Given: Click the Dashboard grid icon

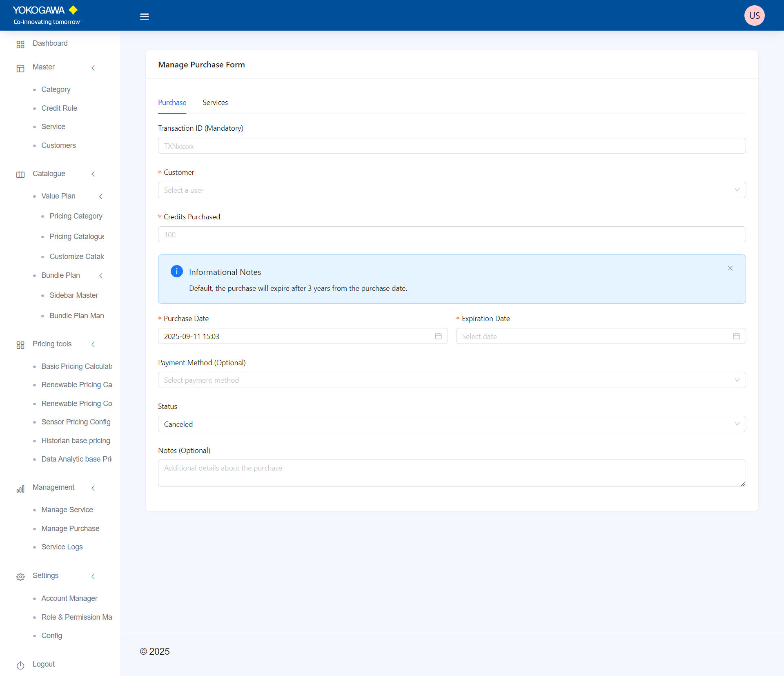Looking at the screenshot, I should [20, 44].
